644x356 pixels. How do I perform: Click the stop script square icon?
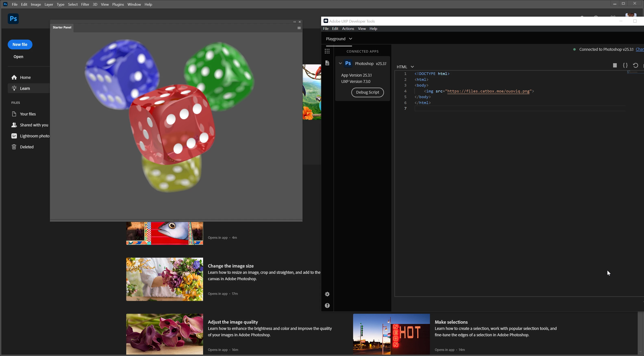point(615,65)
